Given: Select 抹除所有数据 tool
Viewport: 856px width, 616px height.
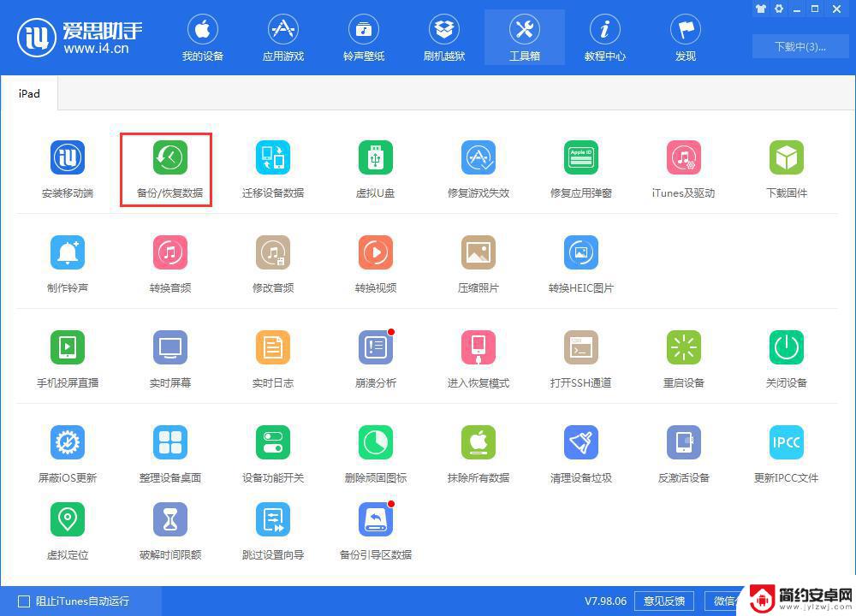Looking at the screenshot, I should click(479, 442).
